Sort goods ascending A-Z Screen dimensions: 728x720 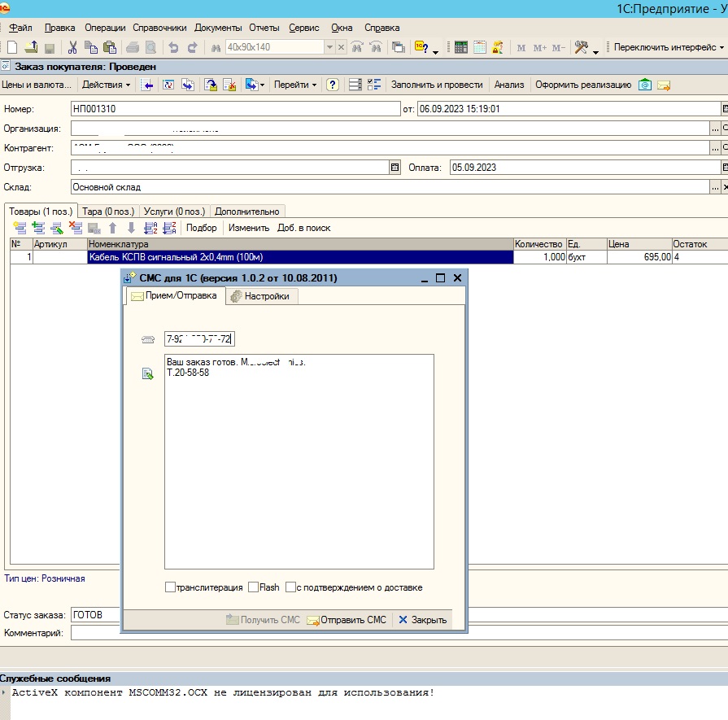(x=150, y=228)
